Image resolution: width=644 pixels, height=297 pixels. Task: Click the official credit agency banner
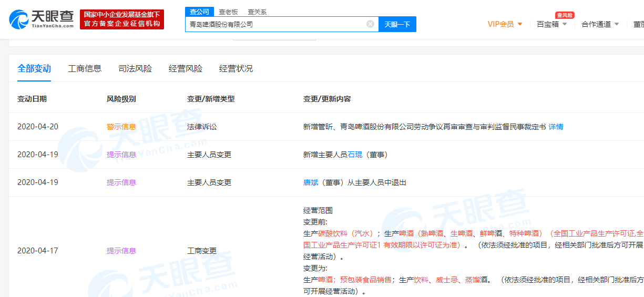(122, 19)
